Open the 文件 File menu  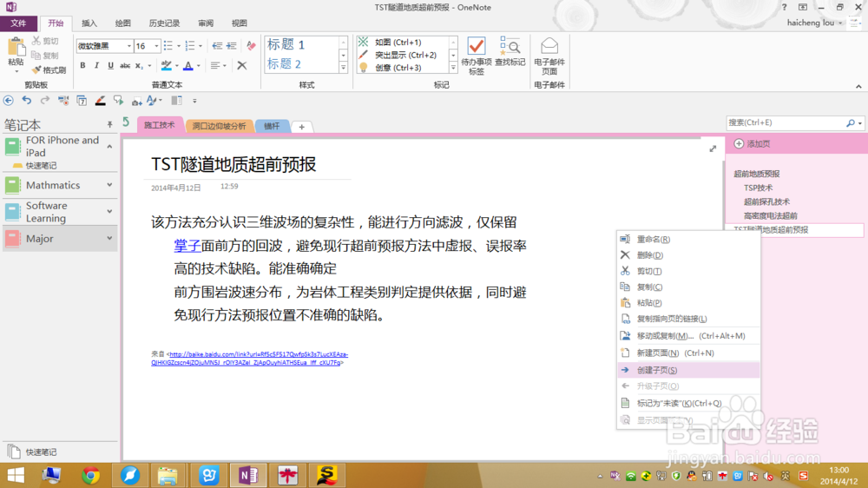click(18, 23)
